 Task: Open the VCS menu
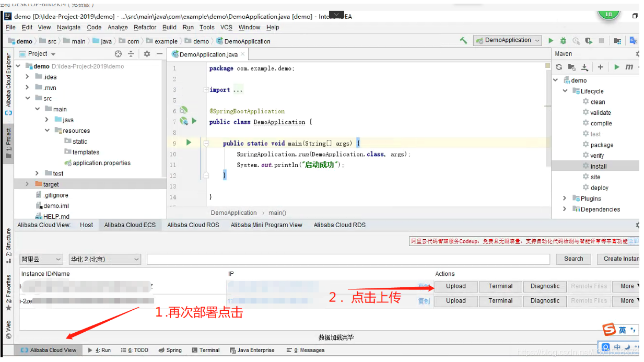(226, 27)
